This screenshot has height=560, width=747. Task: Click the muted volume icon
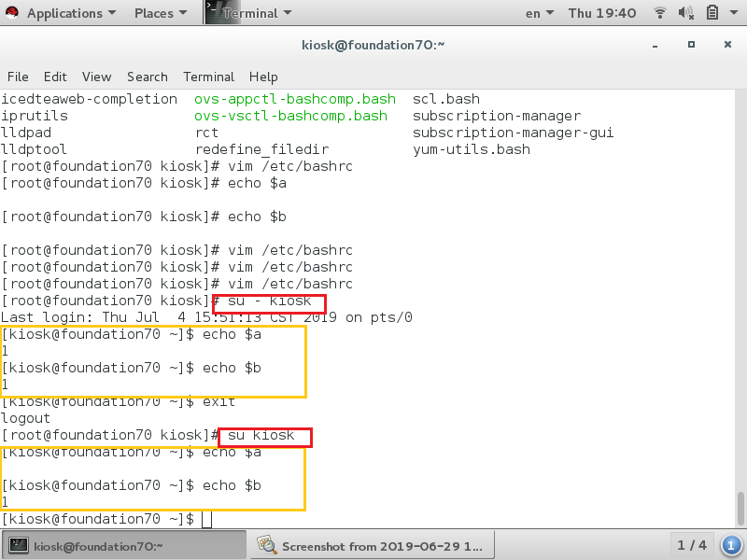pyautogui.click(x=685, y=13)
